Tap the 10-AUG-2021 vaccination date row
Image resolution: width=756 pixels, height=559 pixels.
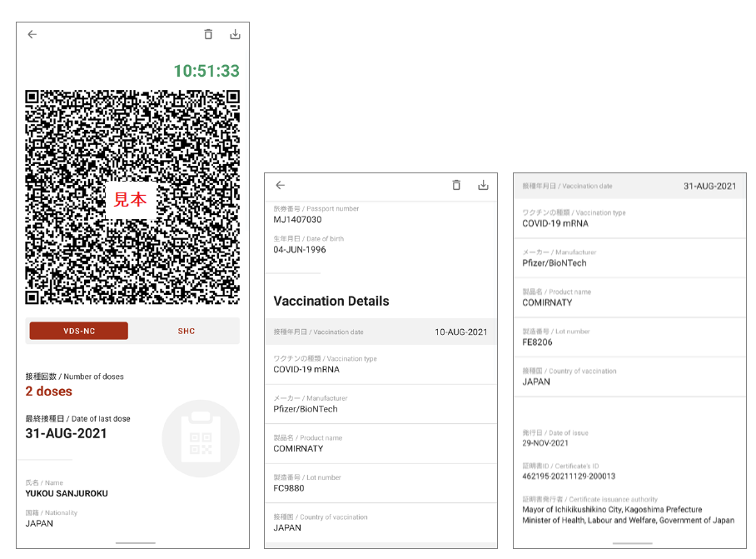[380, 332]
